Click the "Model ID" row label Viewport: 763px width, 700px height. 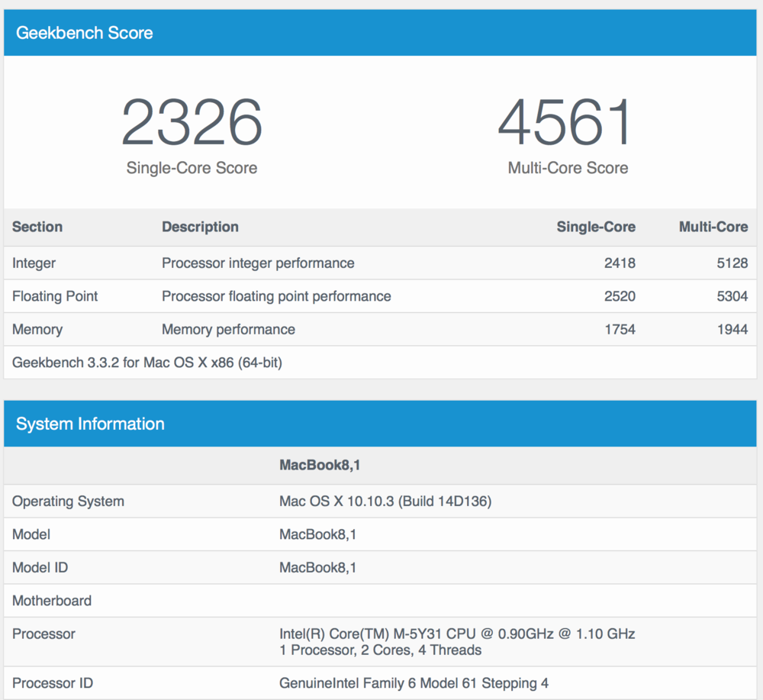(40, 568)
